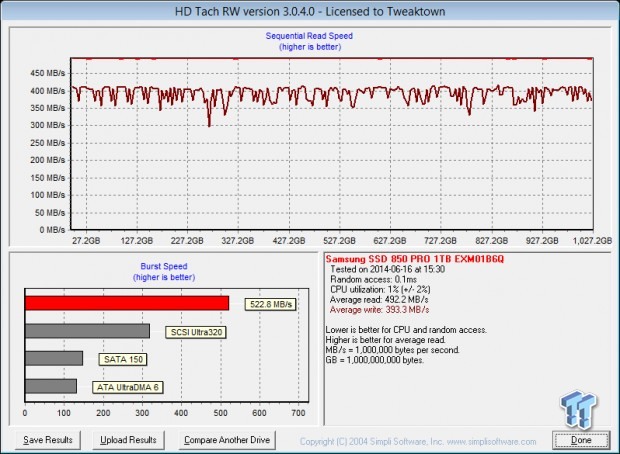The width and height of the screenshot is (620, 454).
Task: Click the ATA UltraDMA 6 label
Action: (x=128, y=387)
